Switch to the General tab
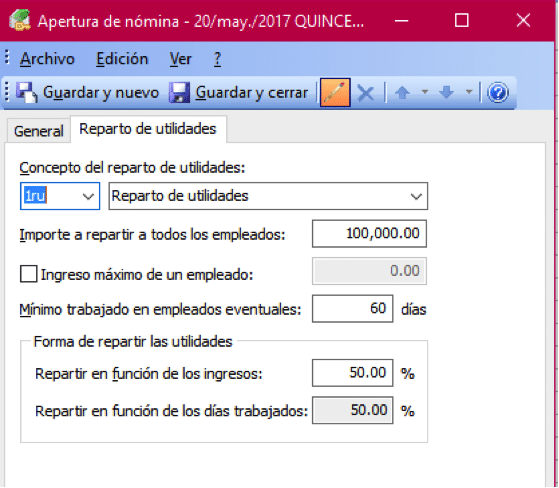Screen dimensions: 559x488 pyautogui.click(x=39, y=131)
